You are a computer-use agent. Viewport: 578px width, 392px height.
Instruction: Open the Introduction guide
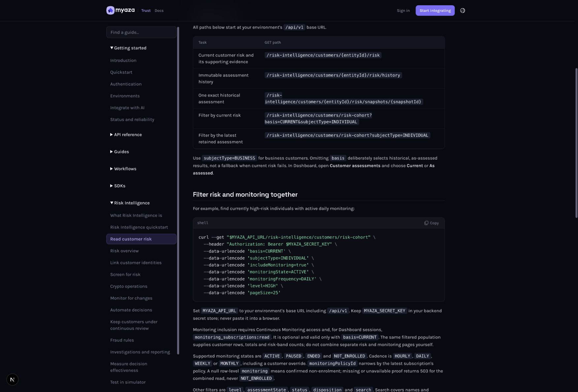(x=123, y=60)
